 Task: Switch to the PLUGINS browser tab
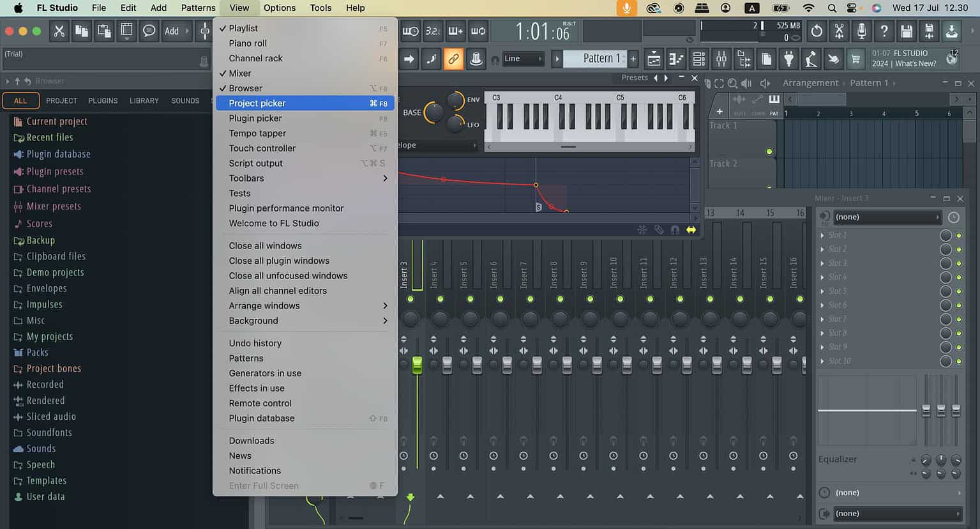(x=102, y=100)
